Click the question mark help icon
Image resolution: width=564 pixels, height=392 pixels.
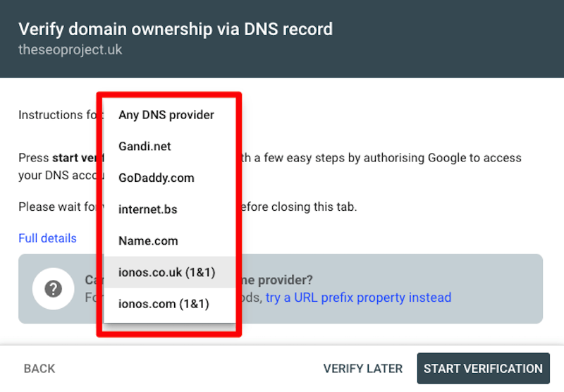click(x=54, y=289)
